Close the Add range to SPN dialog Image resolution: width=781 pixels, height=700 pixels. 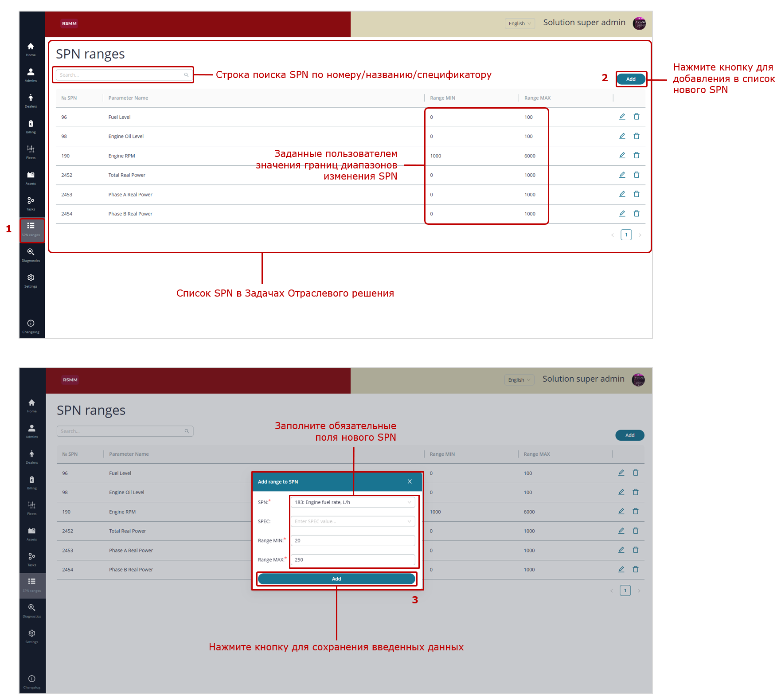410,481
